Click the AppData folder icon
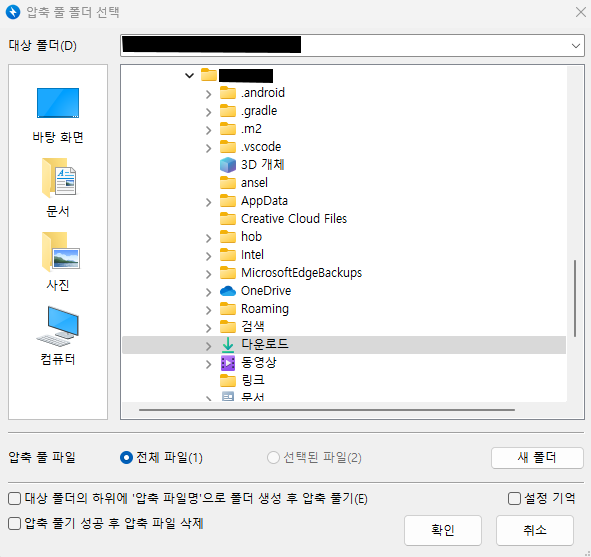This screenshot has width=591, height=557. click(228, 200)
